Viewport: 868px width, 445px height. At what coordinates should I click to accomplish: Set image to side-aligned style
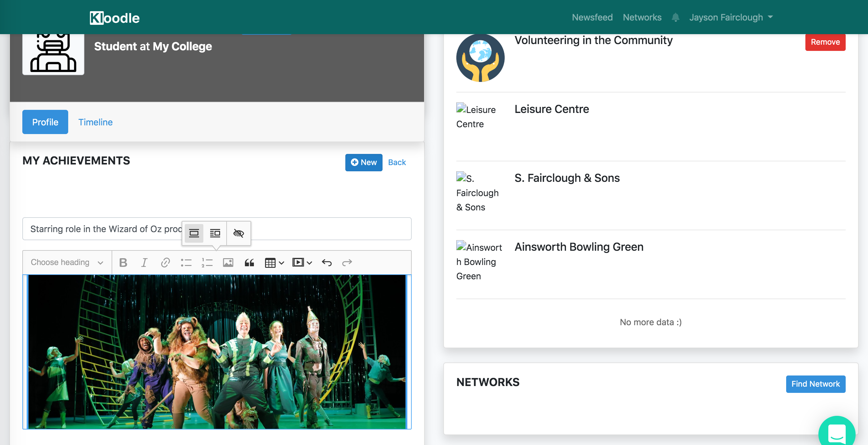[215, 233]
